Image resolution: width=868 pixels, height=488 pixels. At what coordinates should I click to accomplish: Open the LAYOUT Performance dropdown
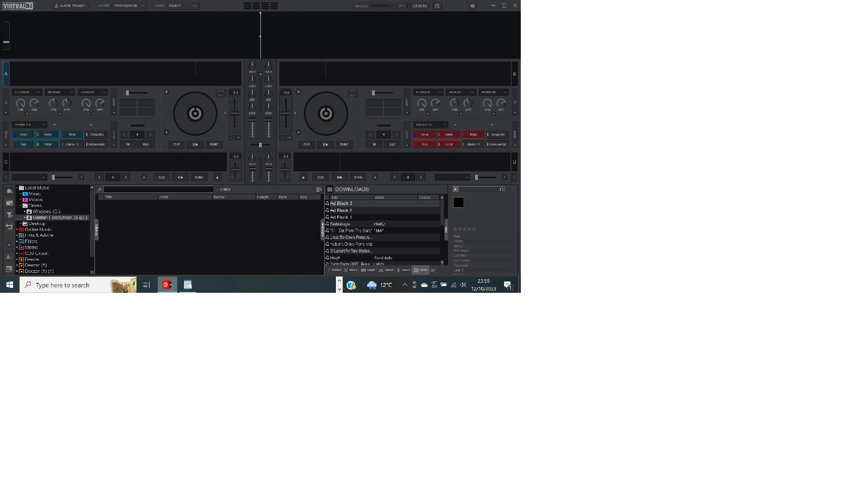129,6
